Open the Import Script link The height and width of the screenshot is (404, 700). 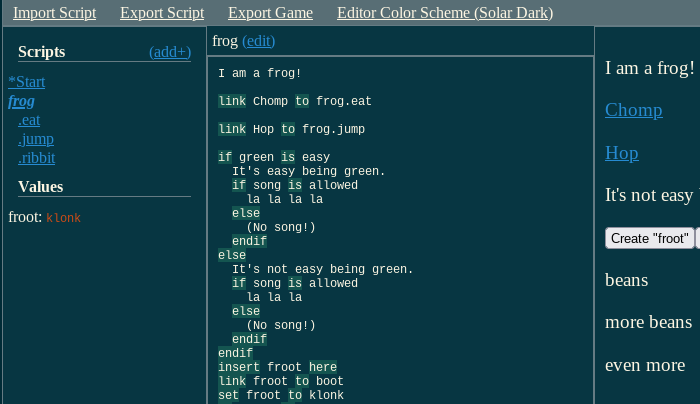54,13
